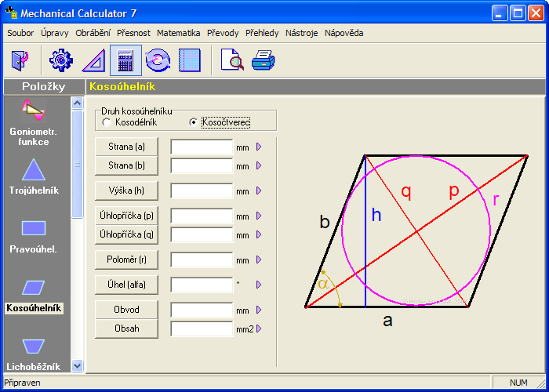Image resolution: width=549 pixels, height=392 pixels.
Task: Click the Úhlopříčka (q) input field
Action: pyautogui.click(x=202, y=234)
